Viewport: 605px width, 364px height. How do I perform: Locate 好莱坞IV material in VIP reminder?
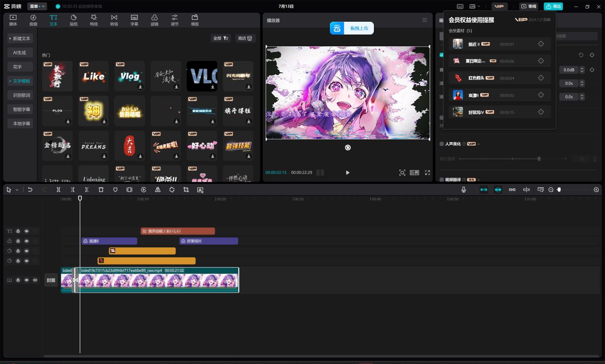pos(541,112)
